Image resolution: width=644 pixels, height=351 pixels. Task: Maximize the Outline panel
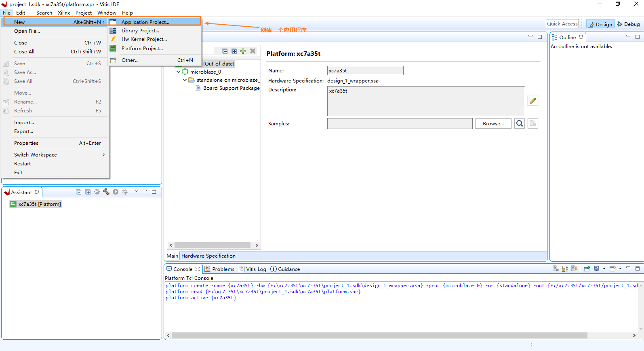click(638, 37)
